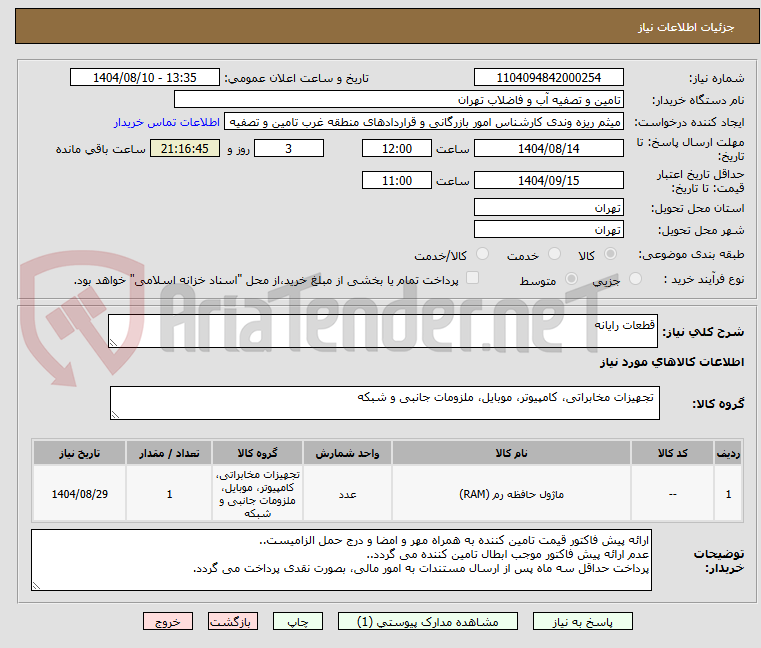Click the delivery province field استان تهران
Viewport: 761px width, 648px height.
548,208
